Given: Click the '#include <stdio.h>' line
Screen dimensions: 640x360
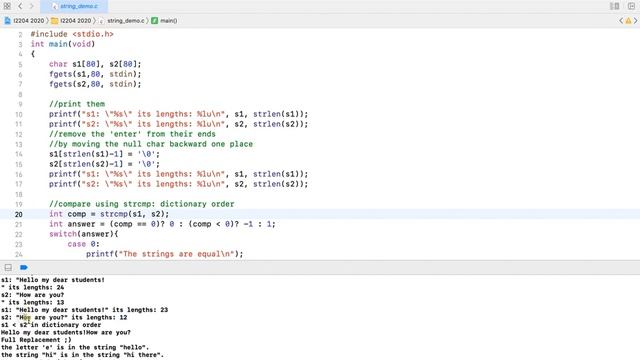Looking at the screenshot, I should click(72, 34).
